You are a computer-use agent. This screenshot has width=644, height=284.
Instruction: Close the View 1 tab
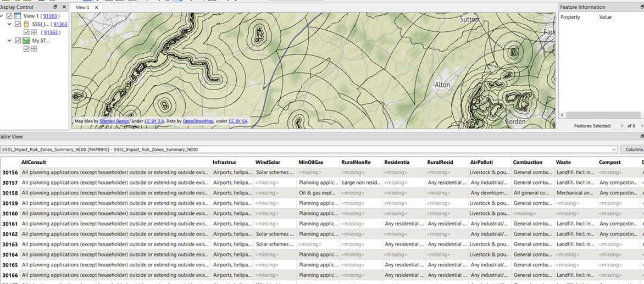(x=97, y=7)
